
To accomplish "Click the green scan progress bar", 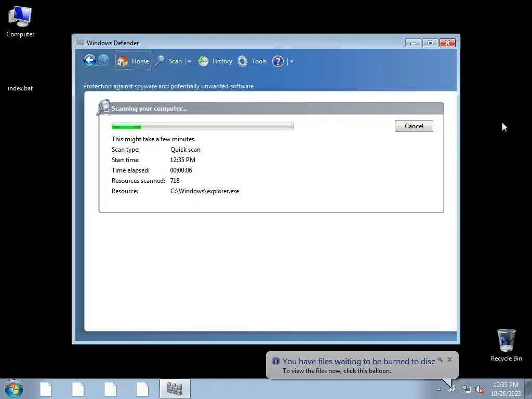I will pyautogui.click(x=202, y=126).
